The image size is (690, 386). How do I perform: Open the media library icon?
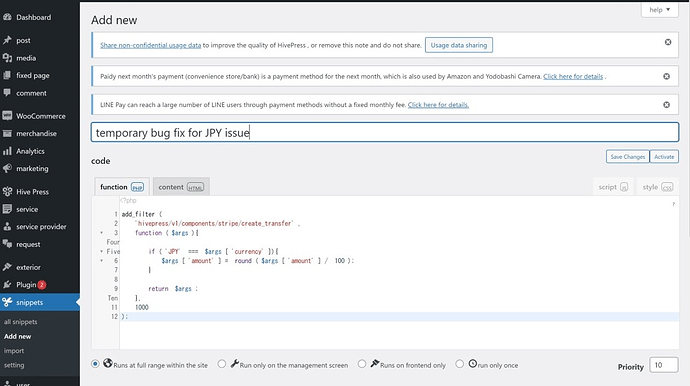(x=7, y=58)
